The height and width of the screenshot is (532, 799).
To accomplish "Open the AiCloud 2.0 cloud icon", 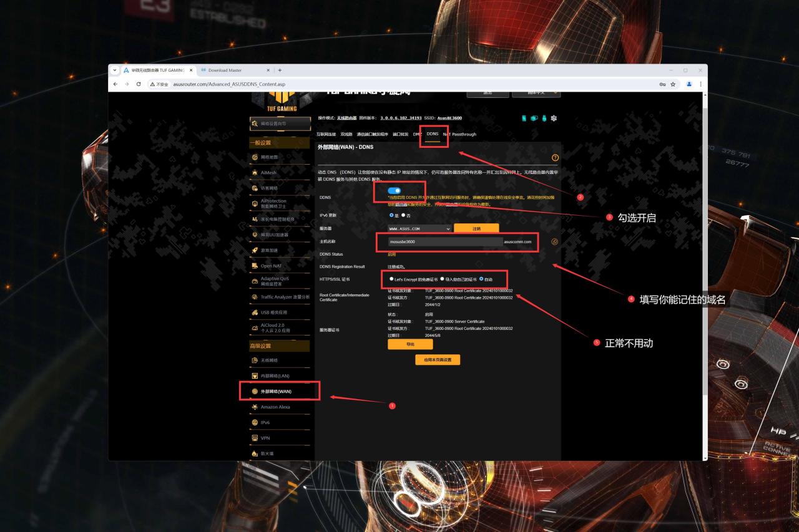I will pyautogui.click(x=255, y=327).
